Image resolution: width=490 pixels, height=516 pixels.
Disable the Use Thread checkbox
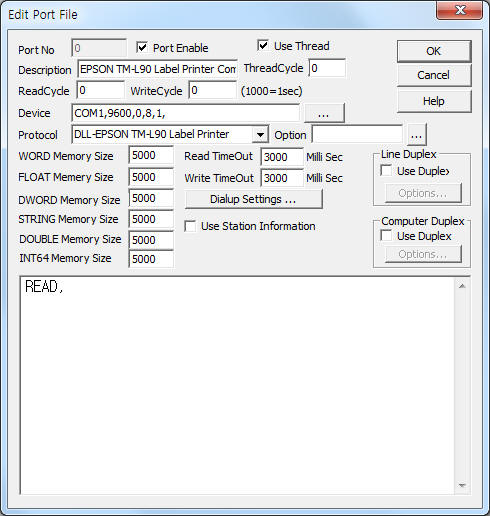[x=263, y=45]
